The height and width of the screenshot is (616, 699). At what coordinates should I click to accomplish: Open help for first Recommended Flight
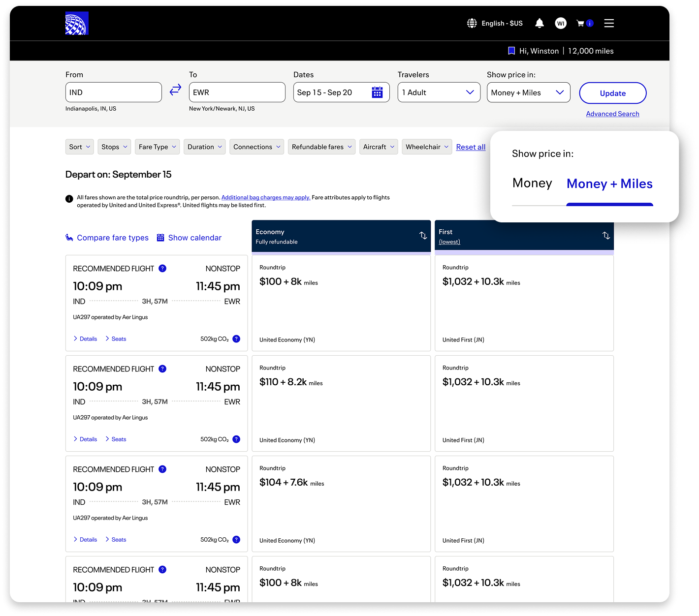162,268
